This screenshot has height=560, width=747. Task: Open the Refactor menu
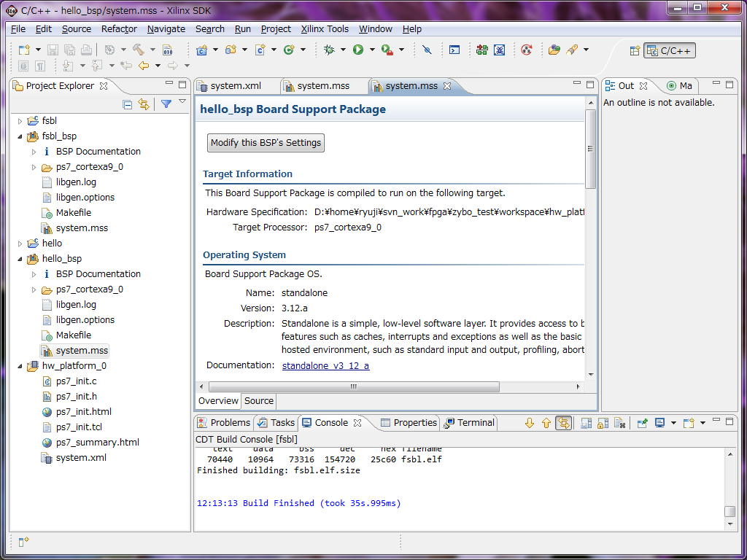(119, 29)
